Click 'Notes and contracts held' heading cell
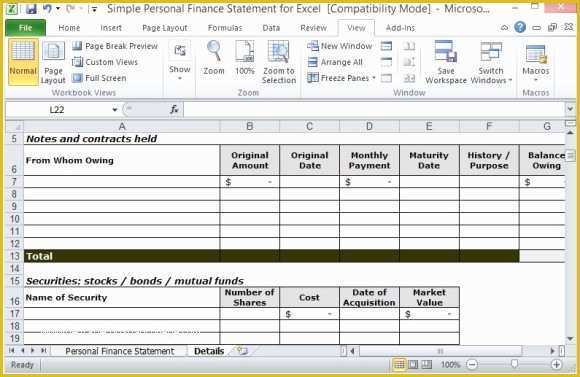 (x=122, y=139)
